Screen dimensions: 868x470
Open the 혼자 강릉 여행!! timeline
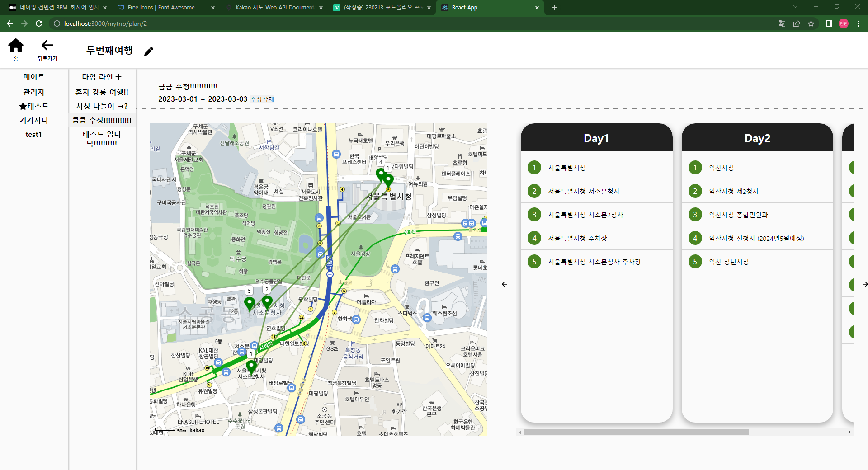click(102, 92)
